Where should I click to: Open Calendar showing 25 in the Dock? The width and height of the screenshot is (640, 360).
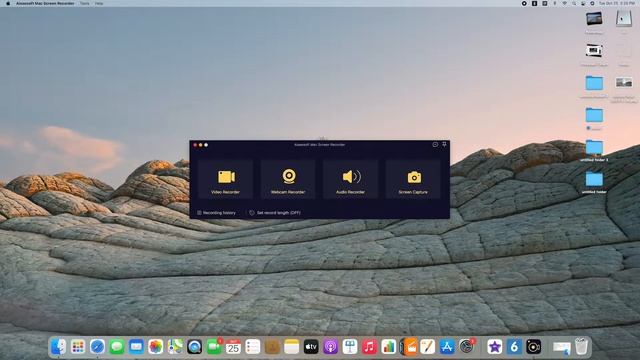pos(233,347)
